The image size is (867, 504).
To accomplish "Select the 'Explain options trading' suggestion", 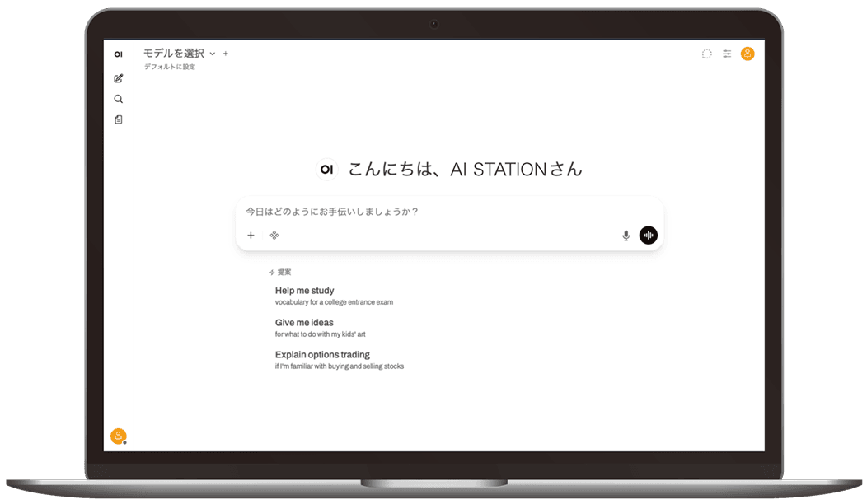I will pyautogui.click(x=322, y=354).
